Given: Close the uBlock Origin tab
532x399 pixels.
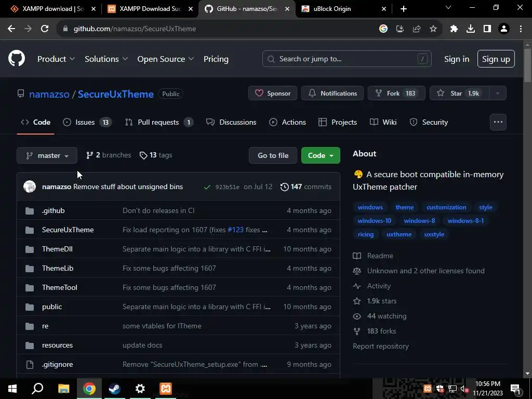Looking at the screenshot, I should coord(384,9).
